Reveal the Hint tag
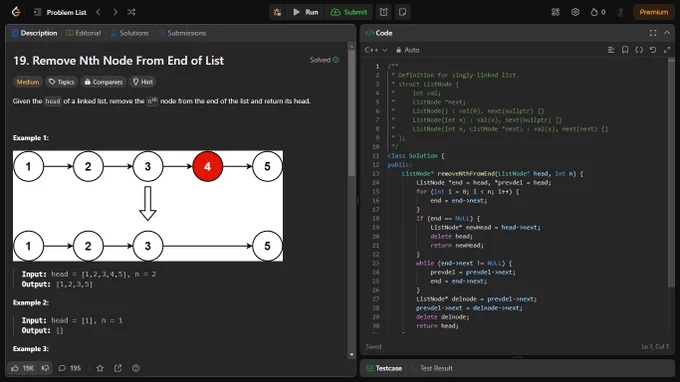Screen dimensions: 680x382 tap(143, 82)
